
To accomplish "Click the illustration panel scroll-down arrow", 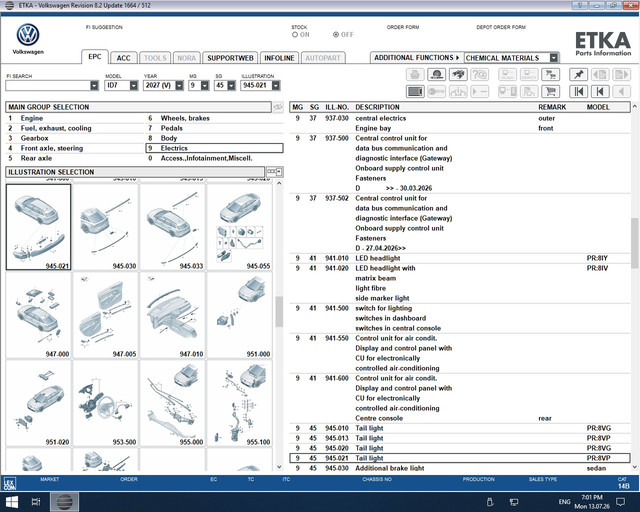I will pyautogui.click(x=279, y=467).
